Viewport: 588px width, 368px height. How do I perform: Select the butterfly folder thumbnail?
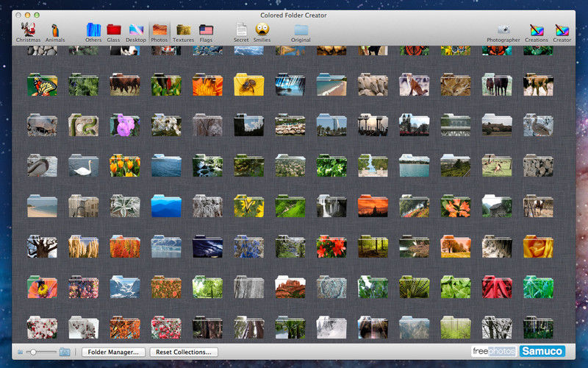click(43, 85)
